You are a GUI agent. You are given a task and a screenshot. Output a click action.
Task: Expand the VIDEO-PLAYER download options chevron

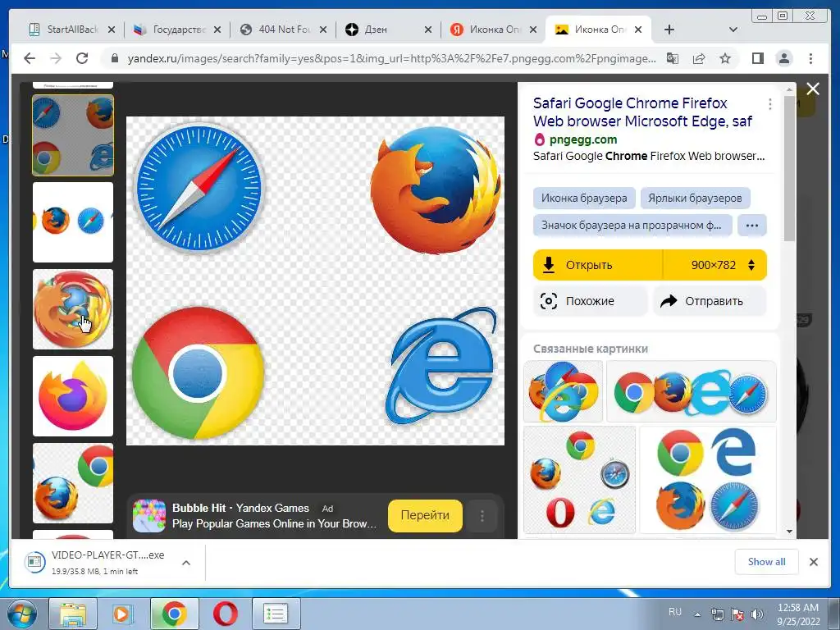tap(186, 563)
